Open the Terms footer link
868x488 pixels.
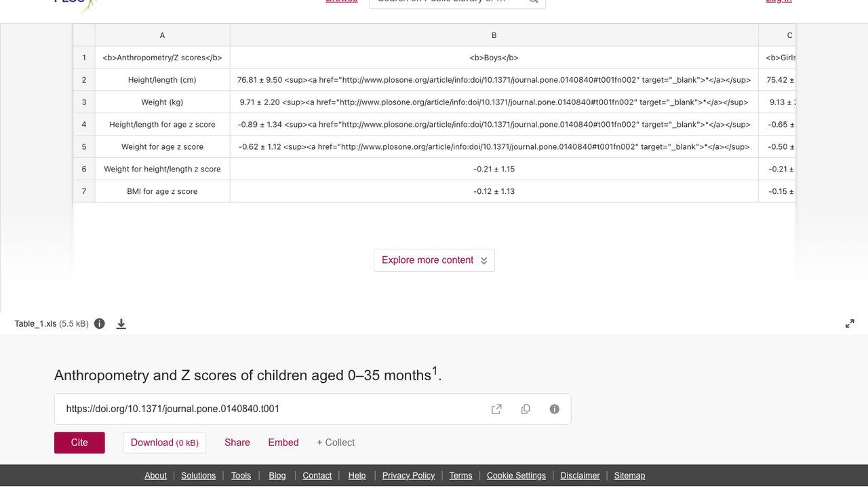pyautogui.click(x=460, y=476)
